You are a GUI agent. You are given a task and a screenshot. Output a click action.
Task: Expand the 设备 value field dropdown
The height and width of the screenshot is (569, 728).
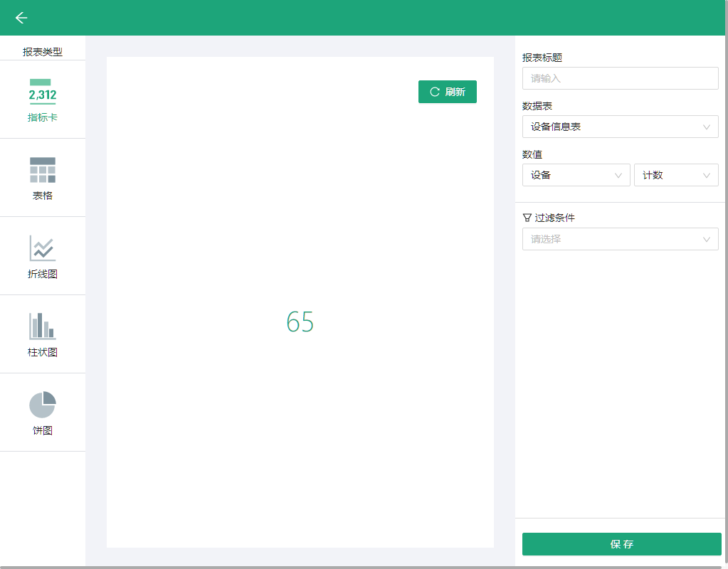(576, 175)
